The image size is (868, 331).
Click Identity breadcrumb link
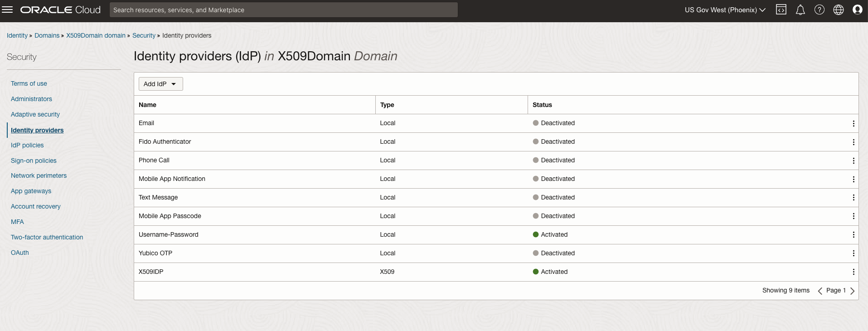point(17,35)
